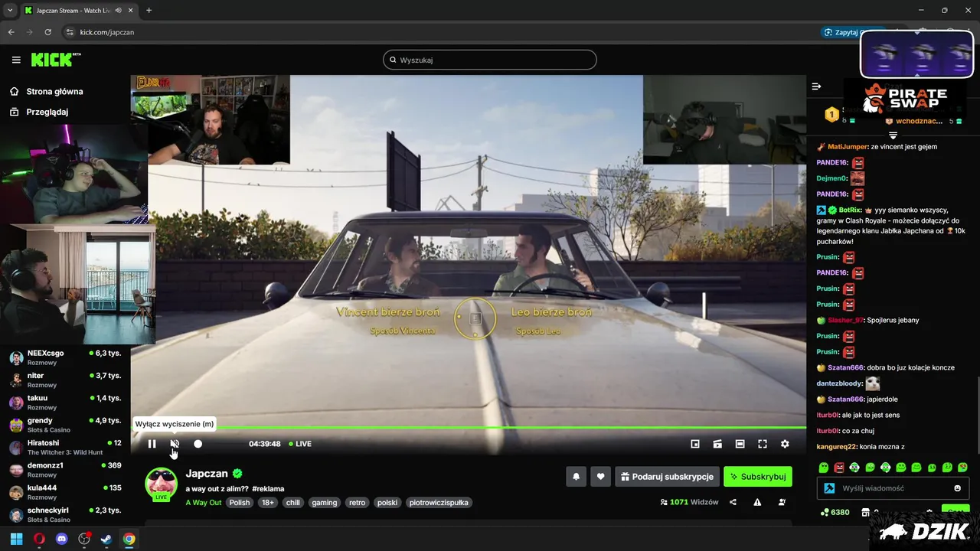The image size is (980, 551).
Task: Click the green Subskrybuj button
Action: coord(758,477)
